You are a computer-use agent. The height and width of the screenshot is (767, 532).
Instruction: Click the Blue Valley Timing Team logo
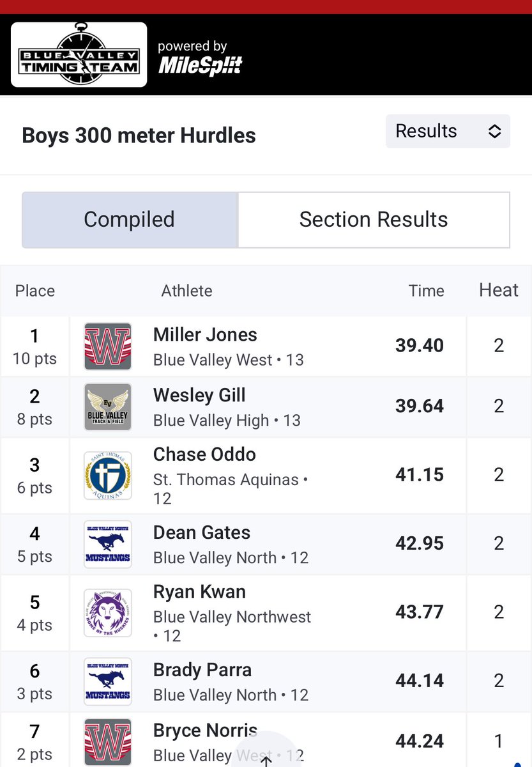pyautogui.click(x=79, y=55)
